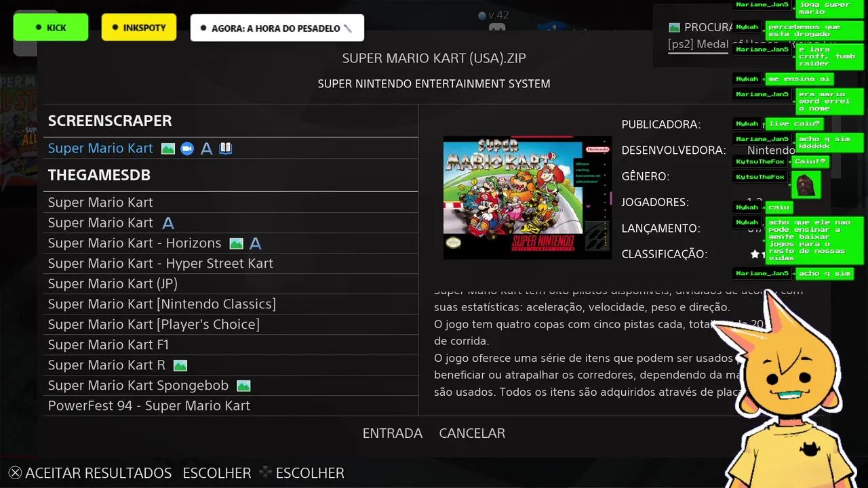
Task: Click the JOGADORES label
Action: tap(655, 202)
